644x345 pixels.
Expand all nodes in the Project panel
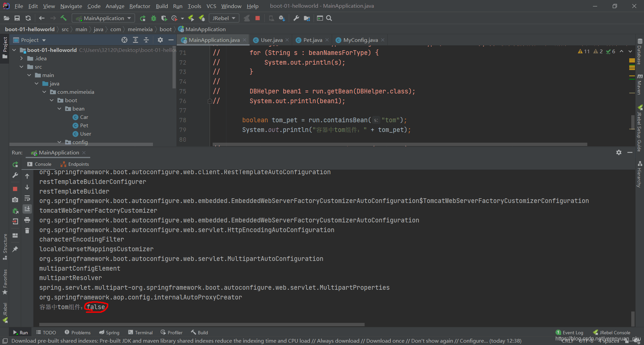click(x=136, y=40)
